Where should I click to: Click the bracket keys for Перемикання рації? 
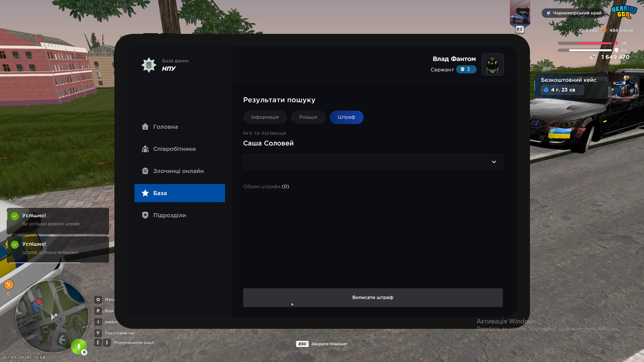pos(102,342)
